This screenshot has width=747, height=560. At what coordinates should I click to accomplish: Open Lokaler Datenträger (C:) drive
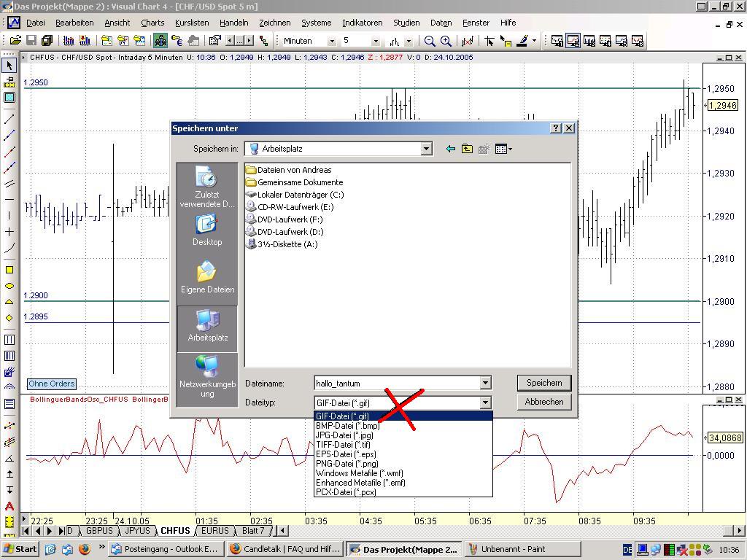point(300,195)
